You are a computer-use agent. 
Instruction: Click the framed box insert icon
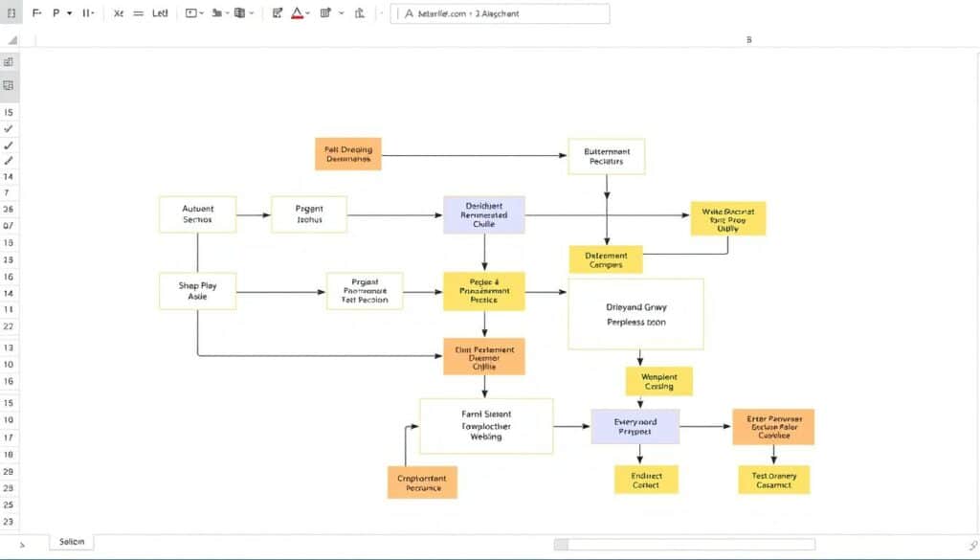tap(191, 12)
